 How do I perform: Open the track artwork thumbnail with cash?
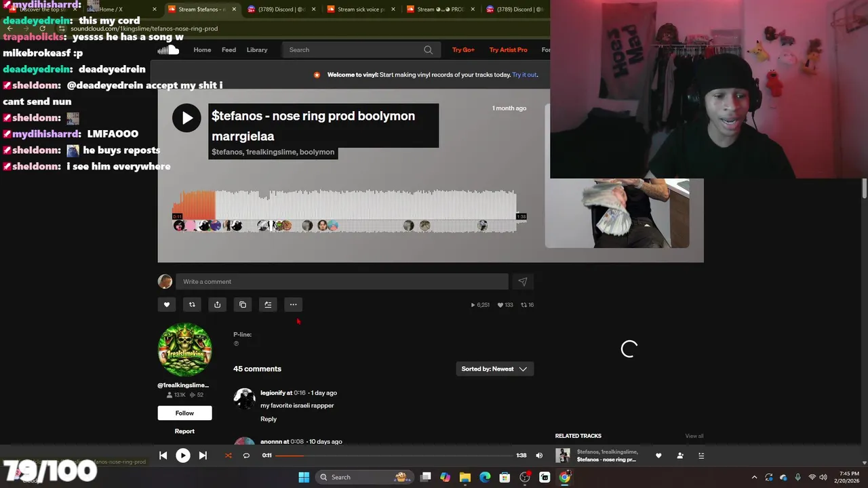coord(617,213)
